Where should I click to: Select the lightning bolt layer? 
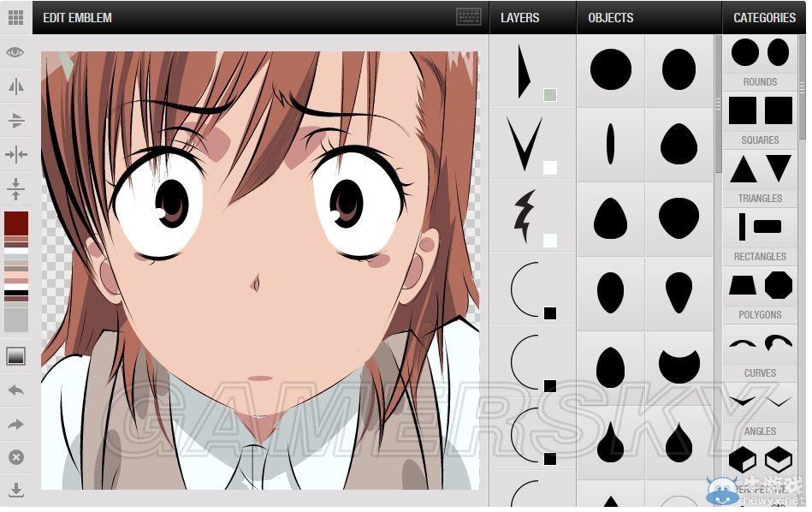pyautogui.click(x=532, y=216)
